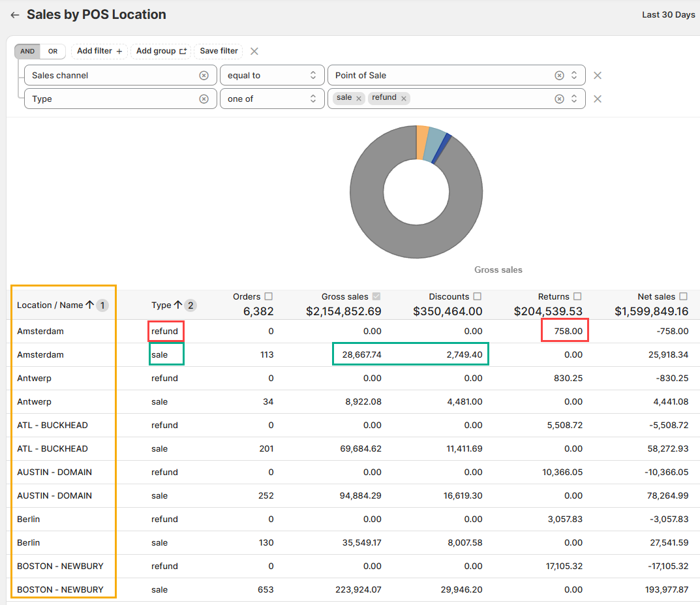Expand the Point of Sale value dropdown
This screenshot has height=605, width=700.
click(x=574, y=76)
